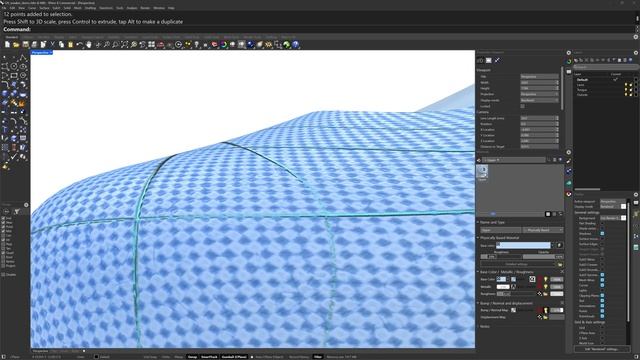Click the Detailed settings button

[x=518, y=264]
